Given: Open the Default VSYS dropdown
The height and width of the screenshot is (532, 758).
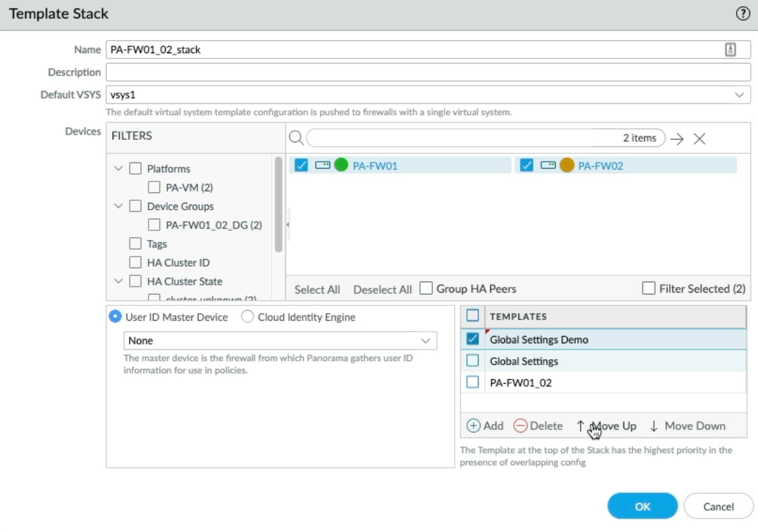Looking at the screenshot, I should (740, 95).
